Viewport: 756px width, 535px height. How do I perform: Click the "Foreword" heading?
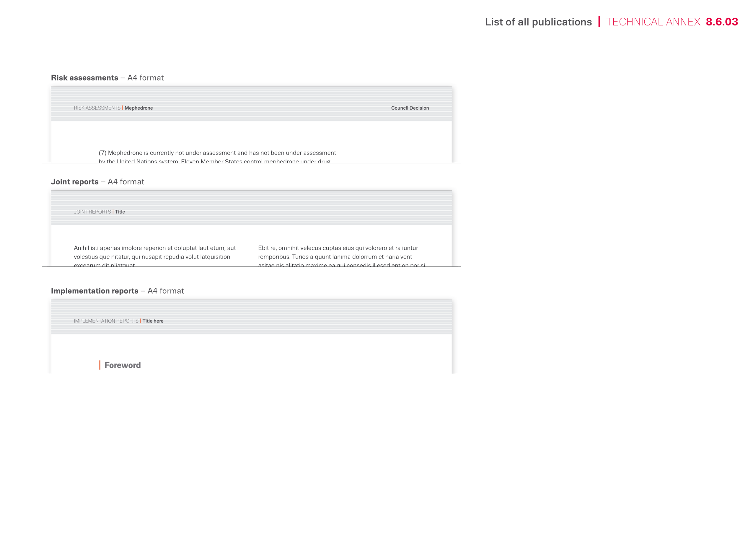tap(123, 365)
